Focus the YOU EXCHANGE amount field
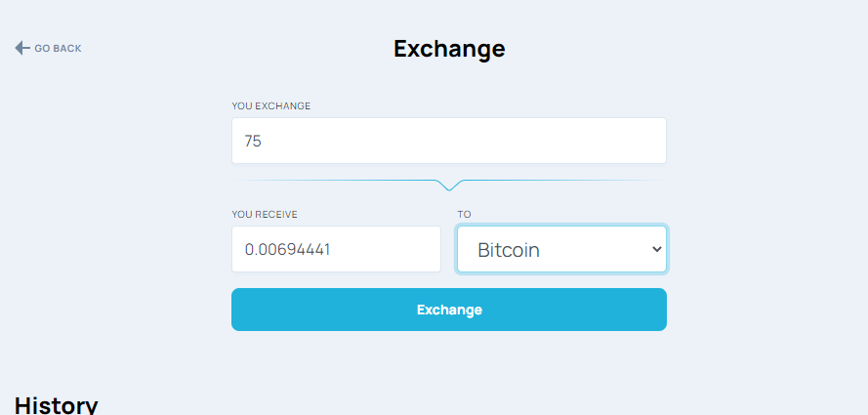This screenshot has height=415, width=868. tap(448, 141)
